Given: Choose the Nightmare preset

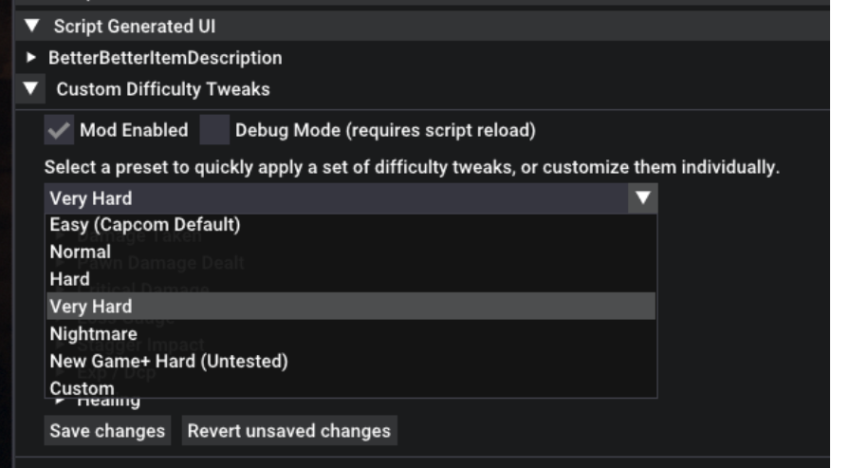Looking at the screenshot, I should click(93, 334).
